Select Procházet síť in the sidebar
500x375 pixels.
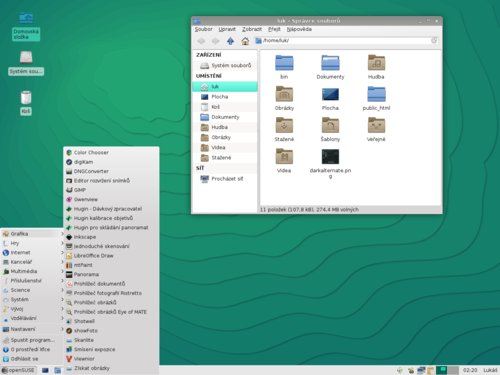click(225, 179)
